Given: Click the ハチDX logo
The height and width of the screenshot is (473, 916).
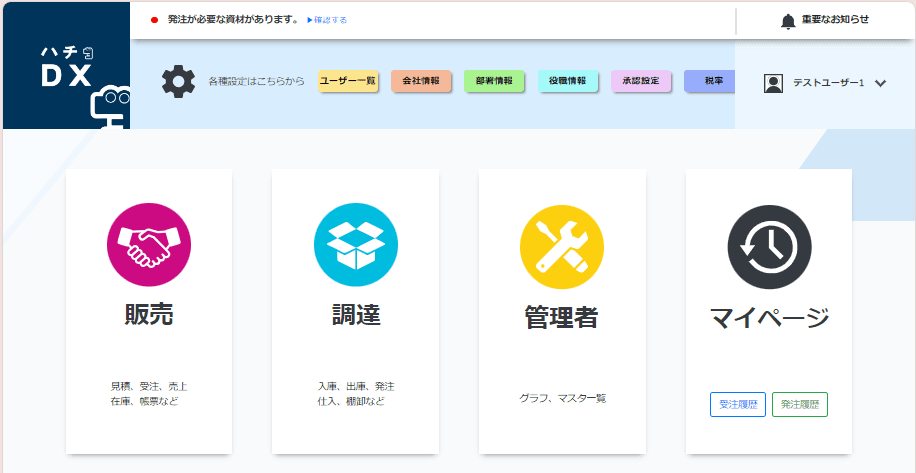Looking at the screenshot, I should 66,67.
